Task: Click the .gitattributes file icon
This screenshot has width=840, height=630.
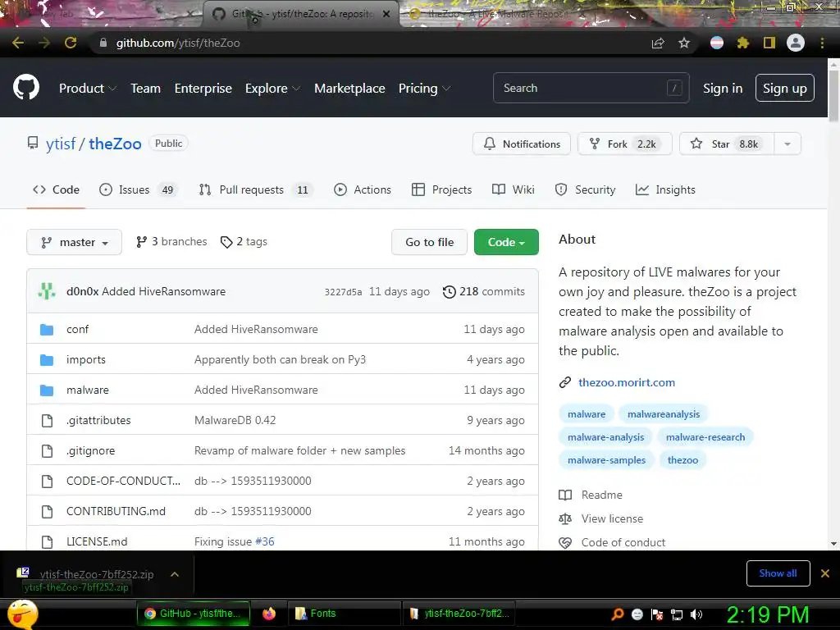Action: point(47,421)
